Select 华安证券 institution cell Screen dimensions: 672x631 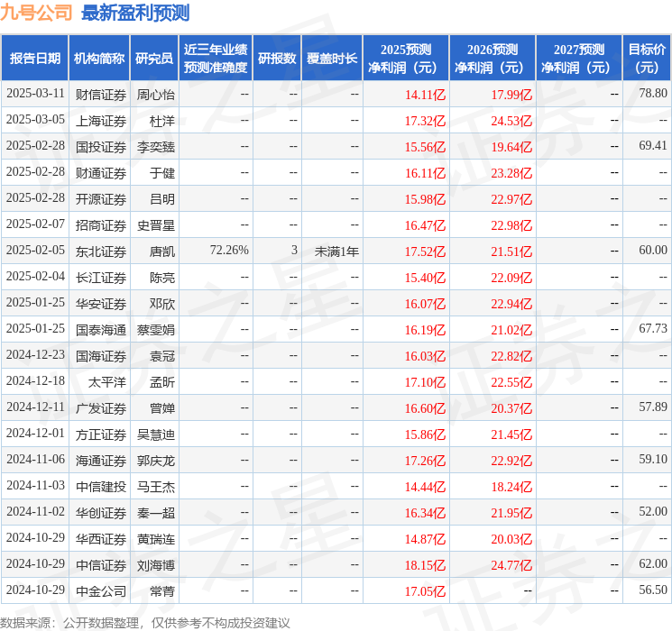pos(101,304)
